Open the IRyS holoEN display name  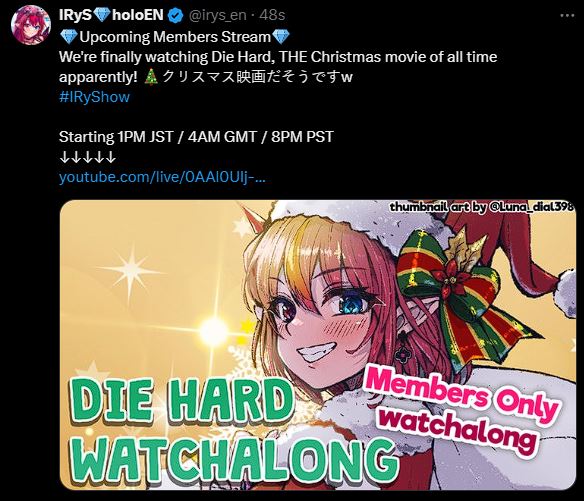[111, 15]
